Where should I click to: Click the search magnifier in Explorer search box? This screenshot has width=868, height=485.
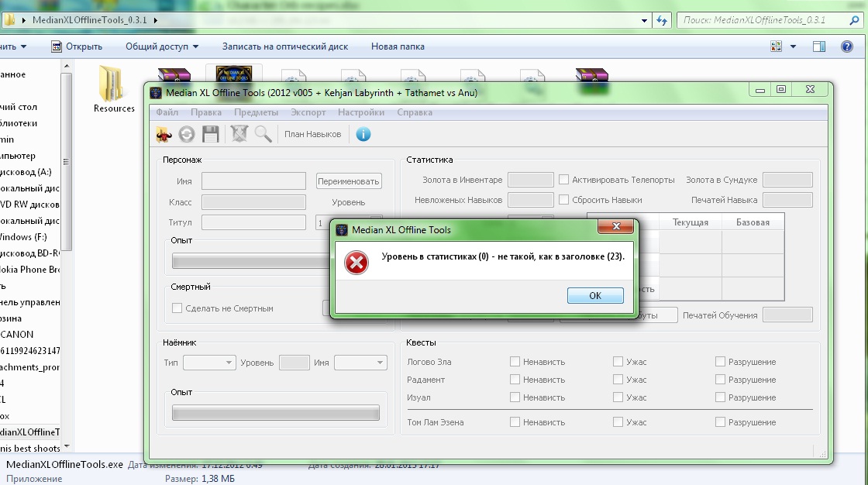point(854,20)
